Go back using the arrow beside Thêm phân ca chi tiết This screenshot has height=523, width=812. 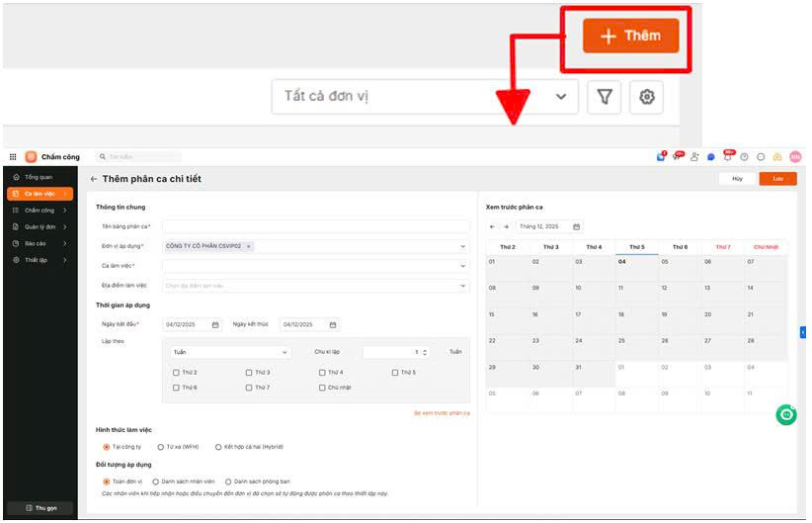click(x=94, y=179)
